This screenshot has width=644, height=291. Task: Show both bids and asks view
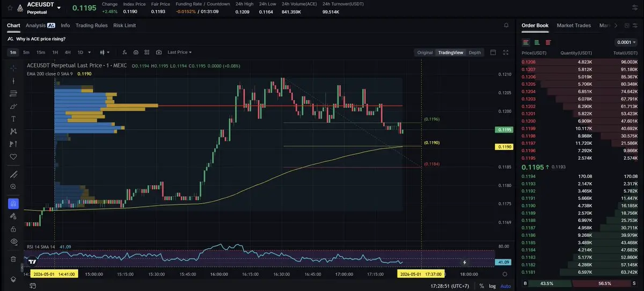pyautogui.click(x=526, y=42)
